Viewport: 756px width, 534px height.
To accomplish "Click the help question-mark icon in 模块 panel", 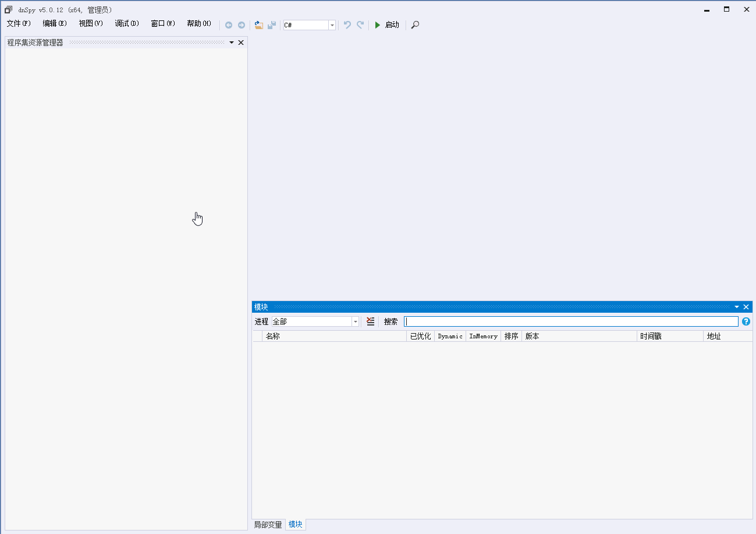I will point(746,321).
